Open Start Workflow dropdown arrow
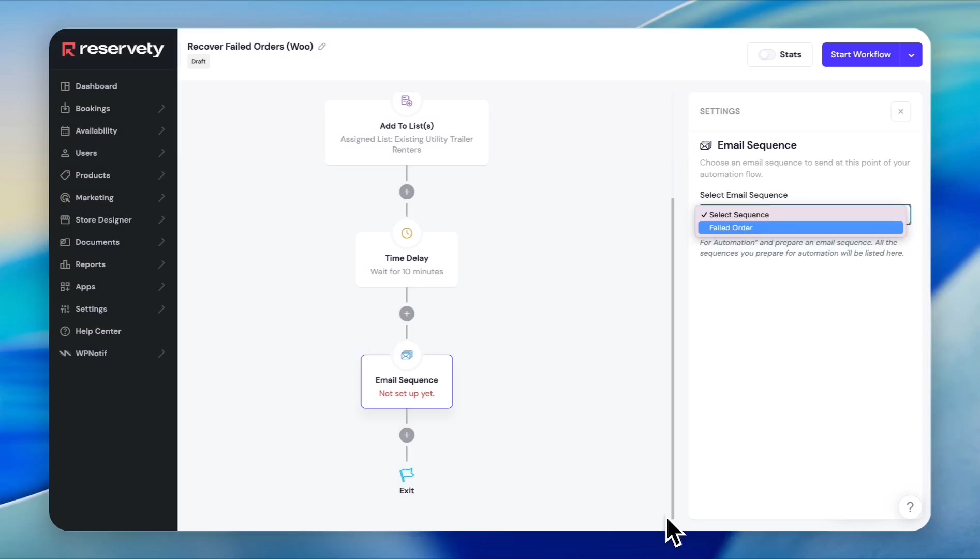Screen dimensions: 980x559 (x=911, y=55)
